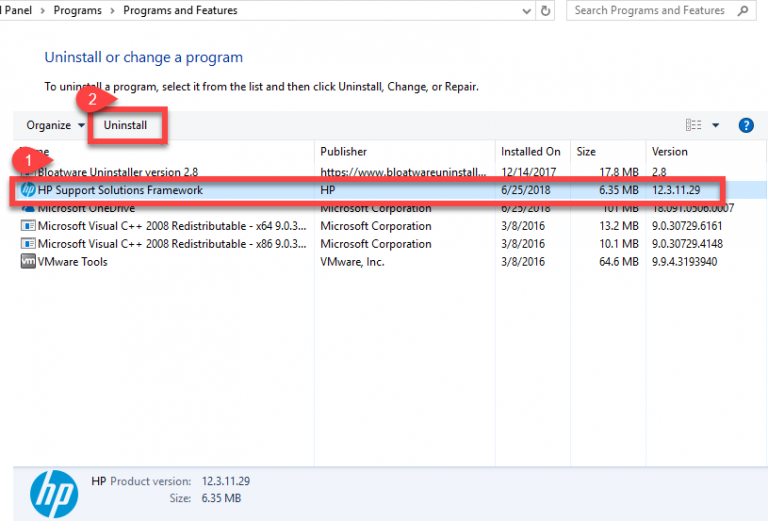This screenshot has width=768, height=521.
Task: Click the Uninstall toolbar button
Action: click(x=125, y=125)
